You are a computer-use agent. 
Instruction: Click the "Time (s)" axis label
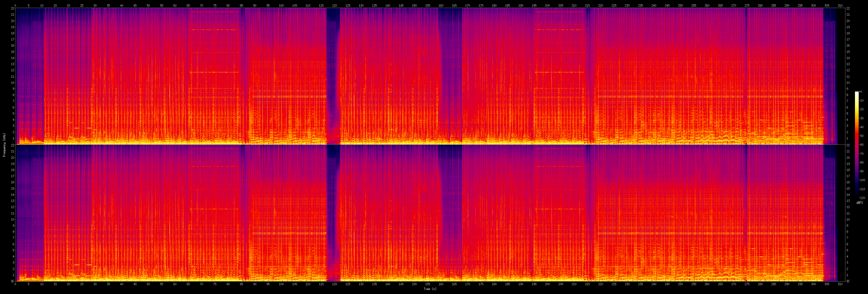pyautogui.click(x=430, y=289)
